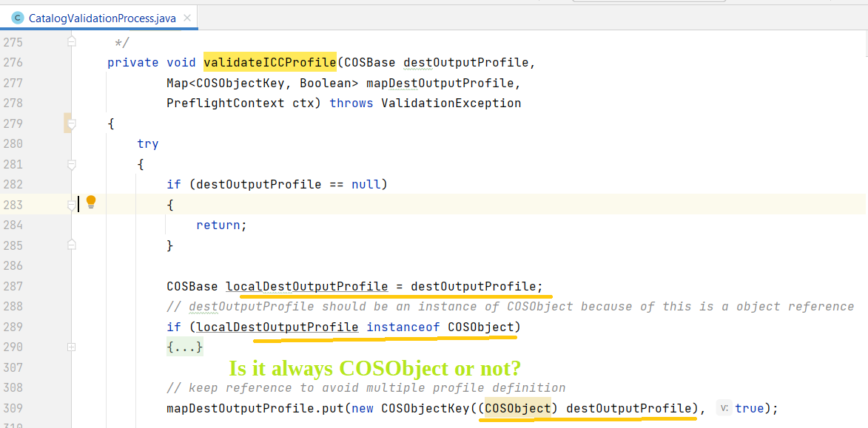Click the fold end marker at line 285

coord(72,243)
